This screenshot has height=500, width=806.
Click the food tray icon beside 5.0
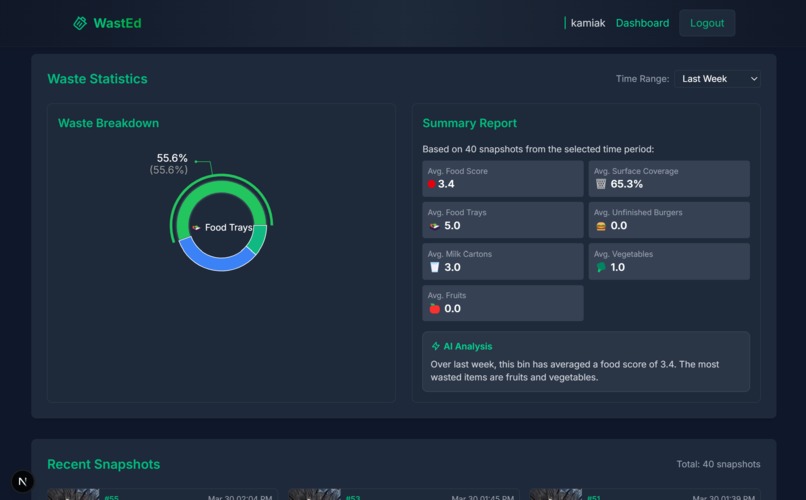point(434,226)
